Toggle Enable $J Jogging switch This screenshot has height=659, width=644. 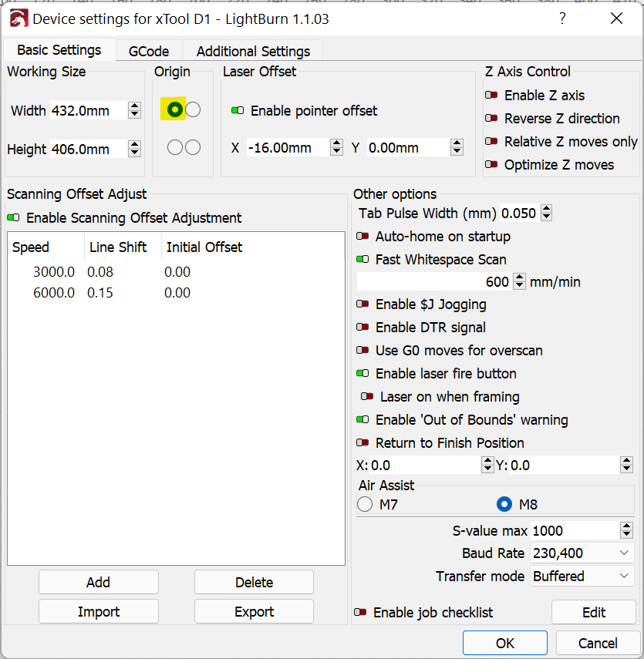coord(362,304)
